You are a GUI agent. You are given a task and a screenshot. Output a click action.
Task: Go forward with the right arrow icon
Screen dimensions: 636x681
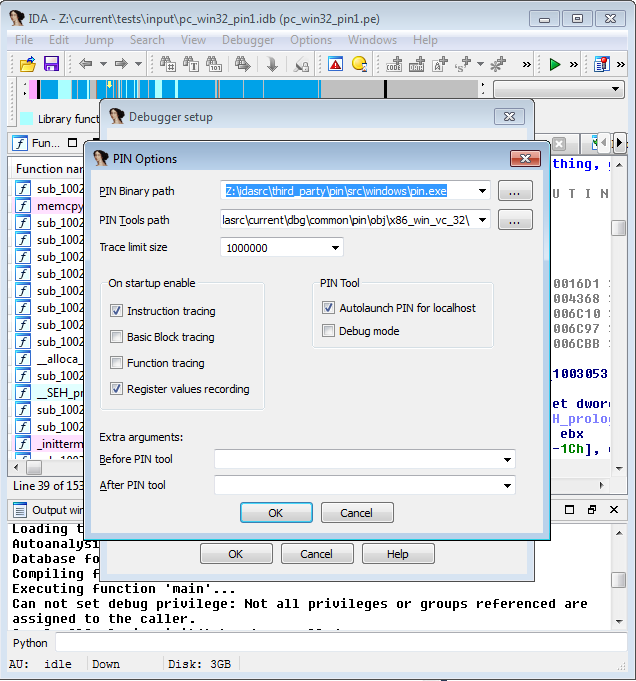121,64
